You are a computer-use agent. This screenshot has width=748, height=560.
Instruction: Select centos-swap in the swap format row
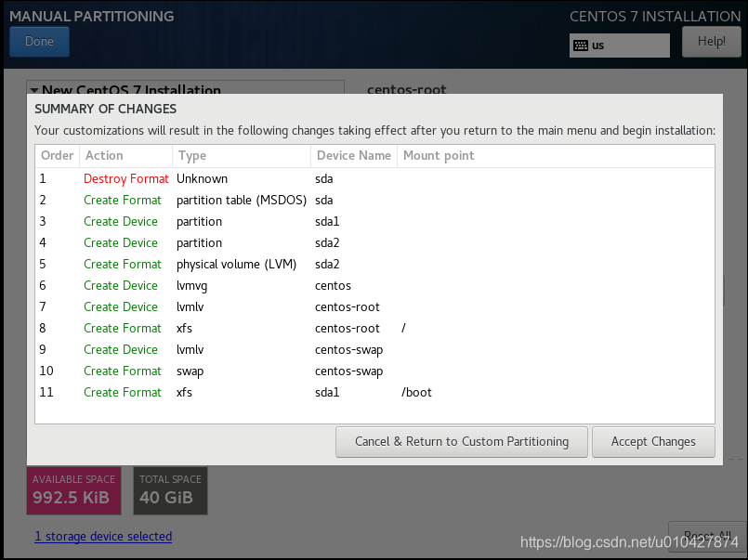pyautogui.click(x=348, y=371)
